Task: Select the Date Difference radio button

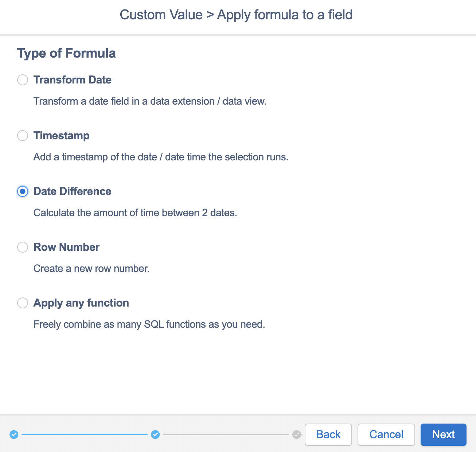Action: [x=23, y=191]
